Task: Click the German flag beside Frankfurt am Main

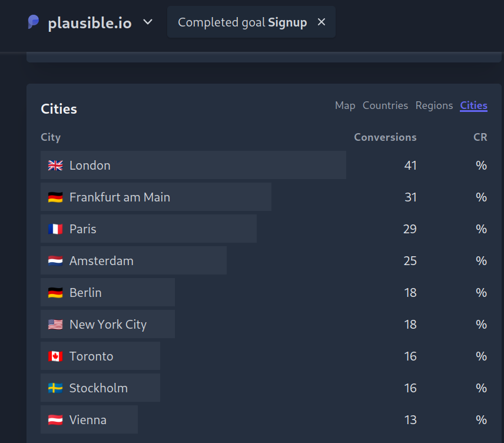Action: pyautogui.click(x=55, y=197)
